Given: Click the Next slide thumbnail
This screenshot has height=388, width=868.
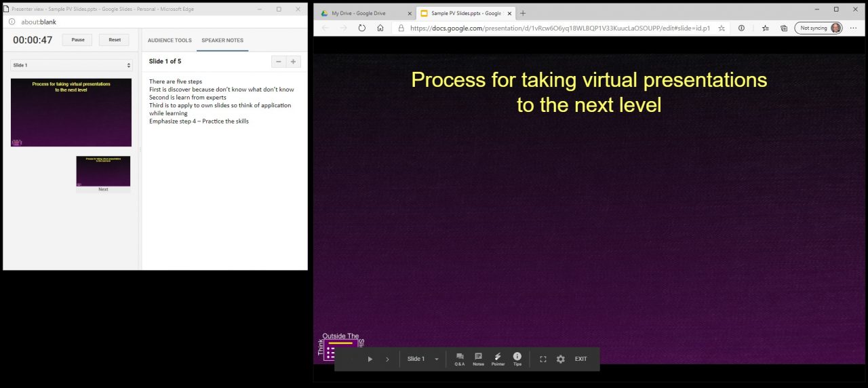Looking at the screenshot, I should (103, 172).
